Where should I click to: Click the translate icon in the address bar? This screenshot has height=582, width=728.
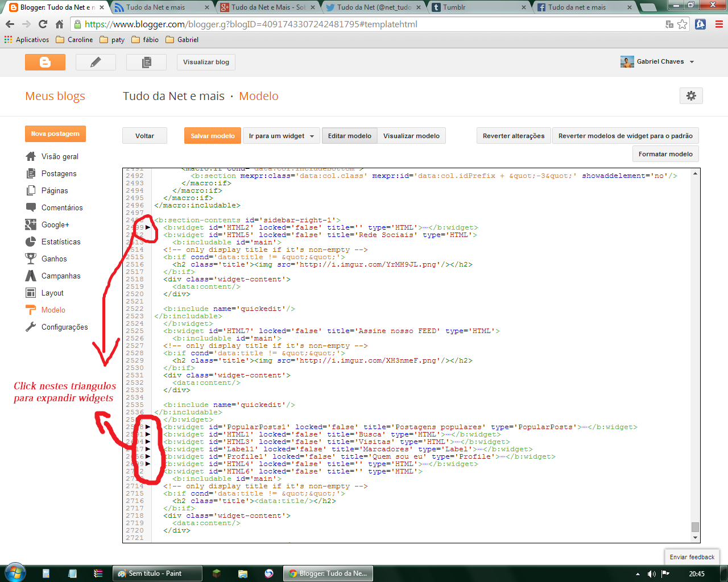point(669,24)
